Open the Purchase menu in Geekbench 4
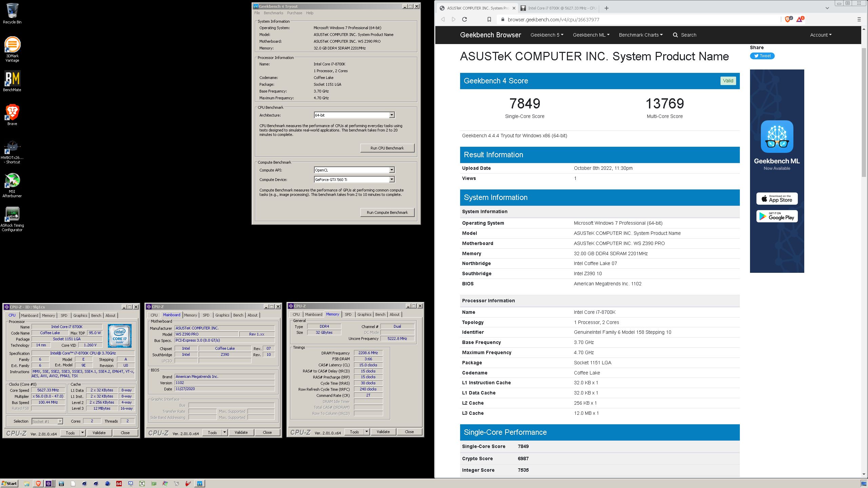The image size is (868, 488). click(x=294, y=13)
